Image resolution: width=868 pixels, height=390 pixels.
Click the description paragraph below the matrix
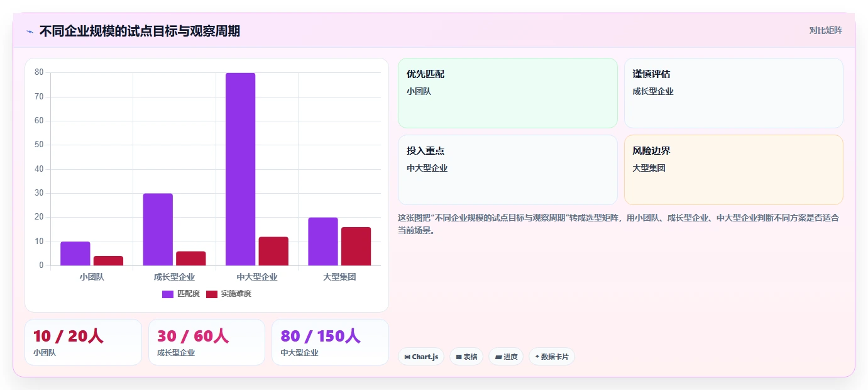tap(619, 224)
